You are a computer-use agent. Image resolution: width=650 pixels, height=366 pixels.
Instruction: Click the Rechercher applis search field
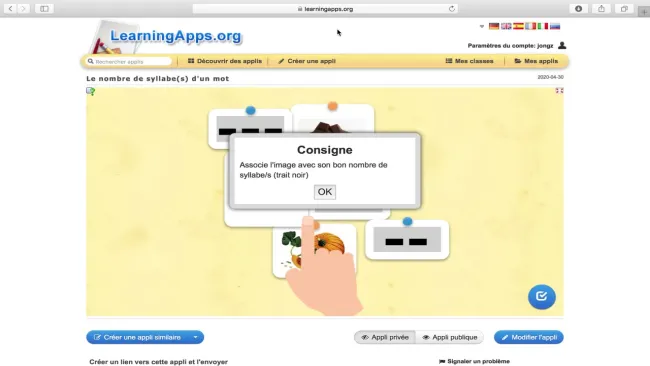click(x=129, y=61)
